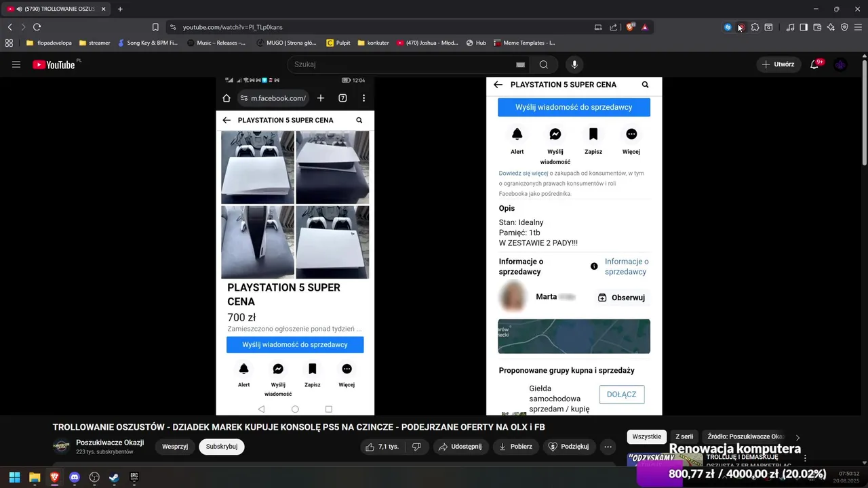Screen dimensions: 868x488
Task: Reload the current page
Action: [x=37, y=27]
